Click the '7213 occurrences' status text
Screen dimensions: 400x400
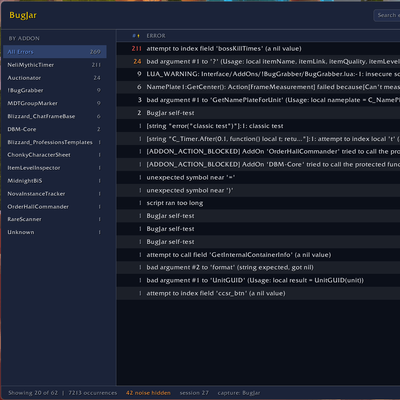pyautogui.click(x=93, y=393)
